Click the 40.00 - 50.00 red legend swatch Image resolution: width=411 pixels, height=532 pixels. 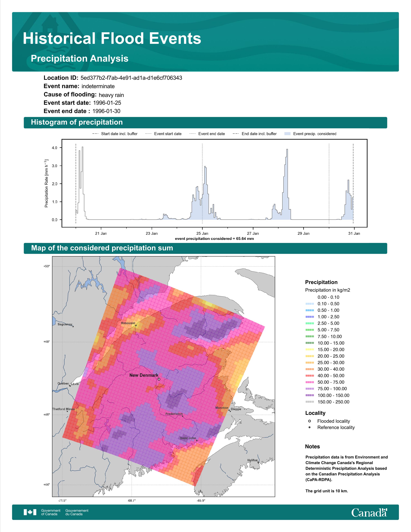point(309,376)
